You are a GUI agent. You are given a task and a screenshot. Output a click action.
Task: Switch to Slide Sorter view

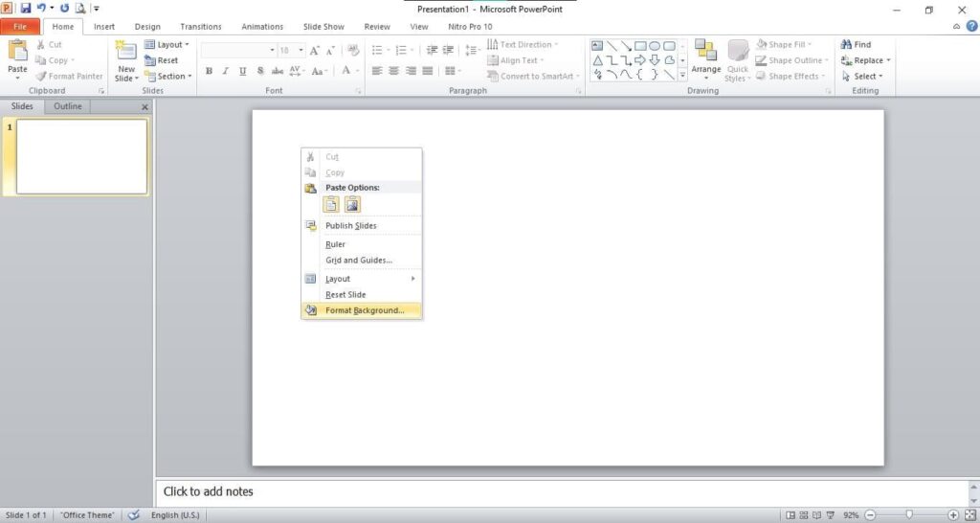(804, 515)
